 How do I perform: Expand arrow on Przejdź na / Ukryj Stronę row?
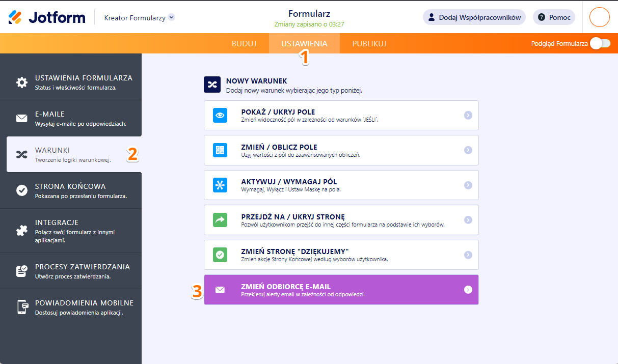(x=468, y=220)
